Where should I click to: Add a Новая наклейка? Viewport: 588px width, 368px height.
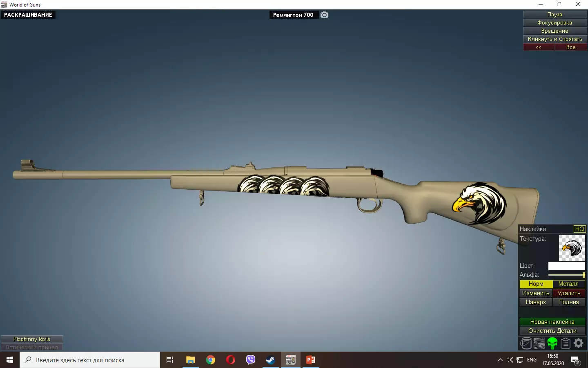click(x=552, y=322)
